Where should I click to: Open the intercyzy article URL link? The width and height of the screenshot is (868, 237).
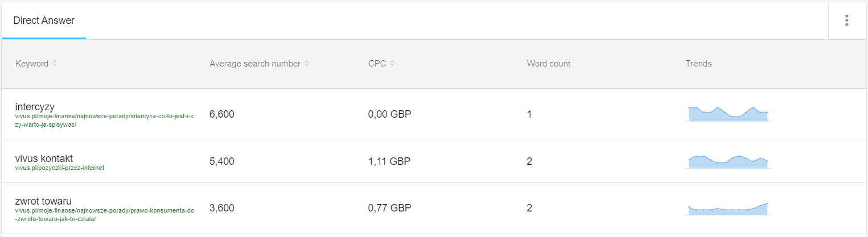(x=104, y=120)
